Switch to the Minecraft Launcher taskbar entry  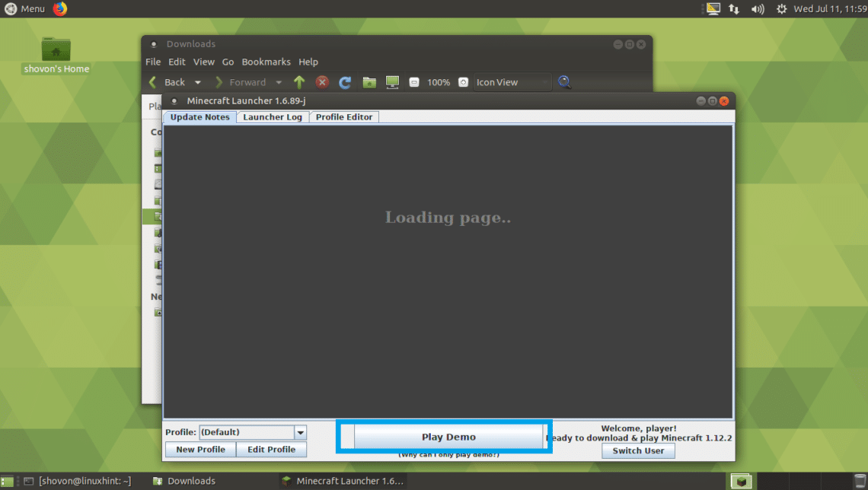click(x=343, y=481)
